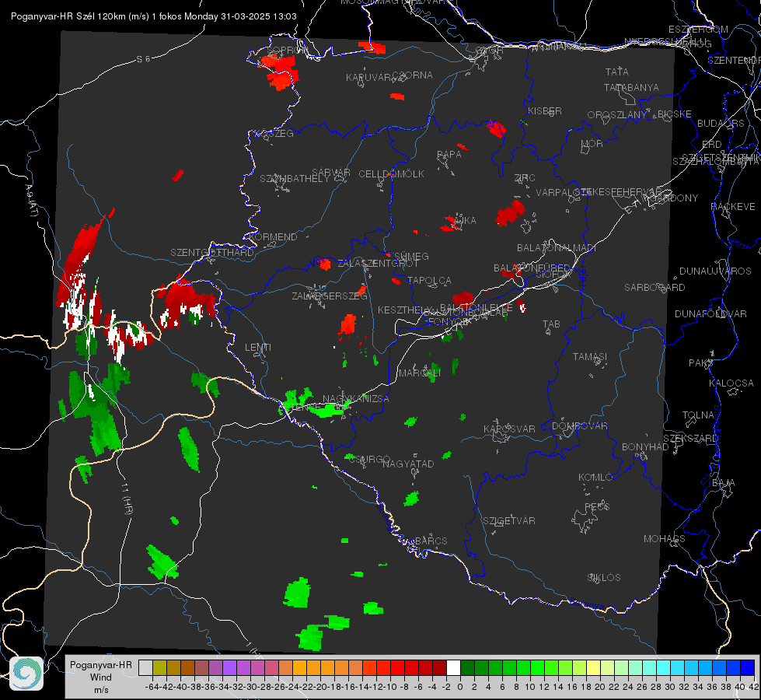Click the SIKLOS town label
Image resolution: width=761 pixels, height=700 pixels.
(604, 578)
